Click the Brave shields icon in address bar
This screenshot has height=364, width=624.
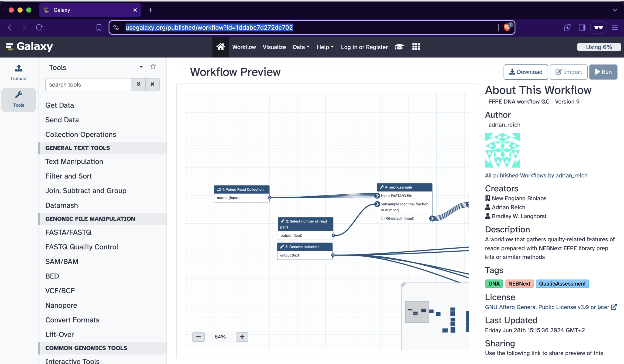point(507,27)
